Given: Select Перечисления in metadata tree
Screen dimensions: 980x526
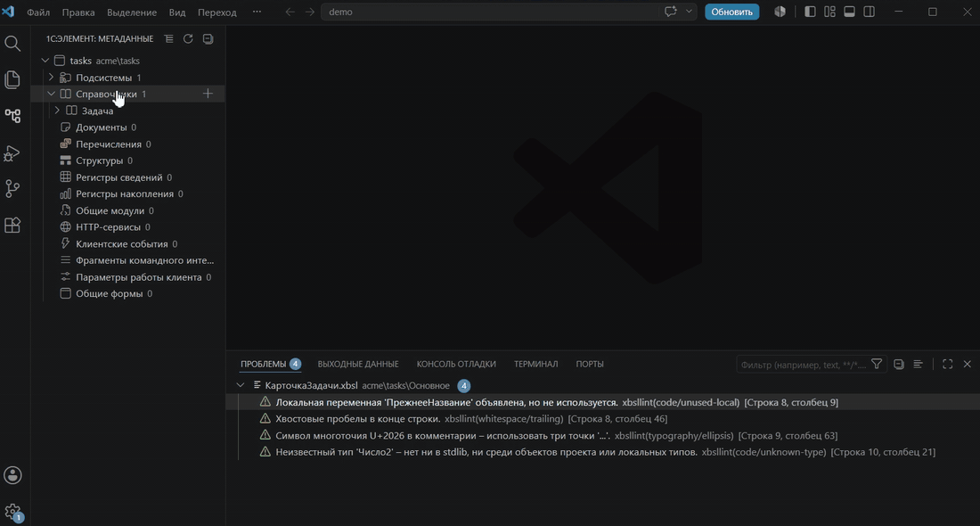Looking at the screenshot, I should [x=128, y=144].
